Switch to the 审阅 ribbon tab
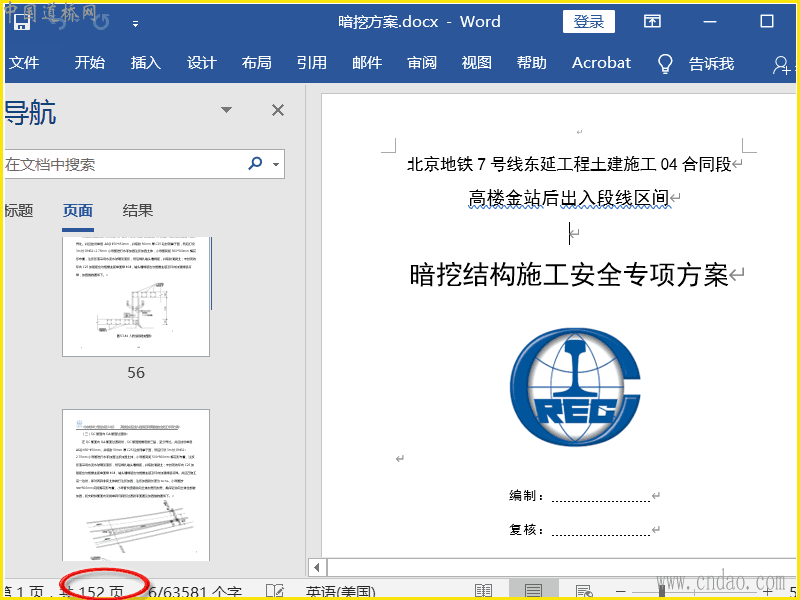Screen dimensions: 800x600 (x=422, y=63)
